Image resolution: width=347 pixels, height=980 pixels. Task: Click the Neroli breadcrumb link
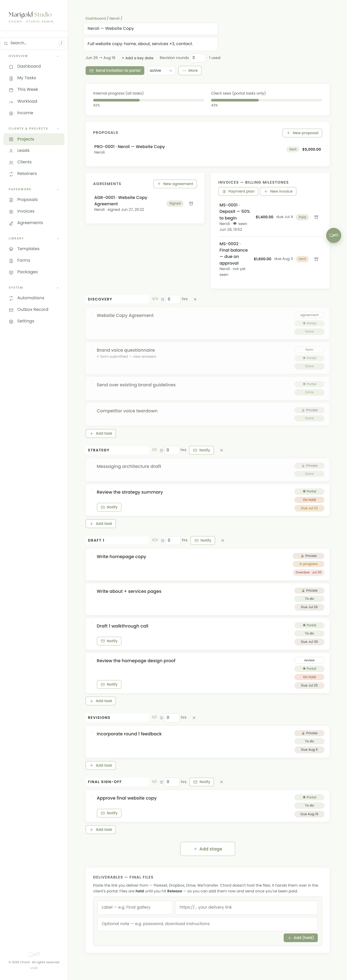[x=115, y=18]
